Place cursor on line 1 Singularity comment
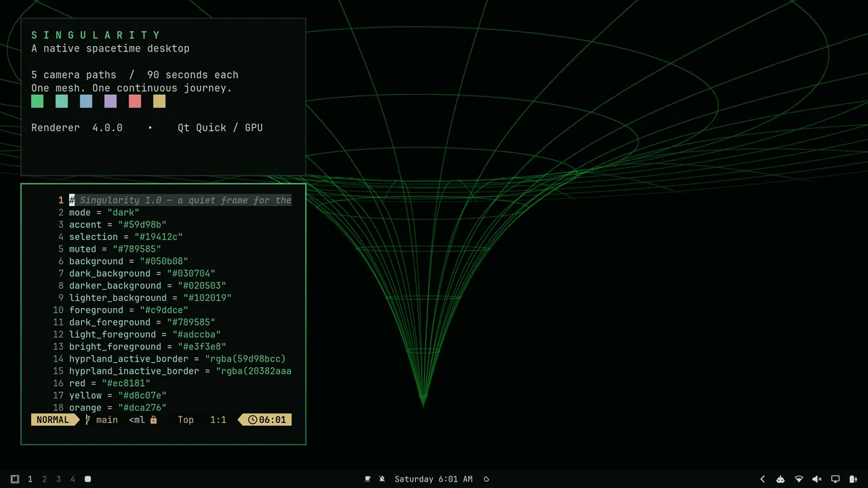 click(x=180, y=200)
